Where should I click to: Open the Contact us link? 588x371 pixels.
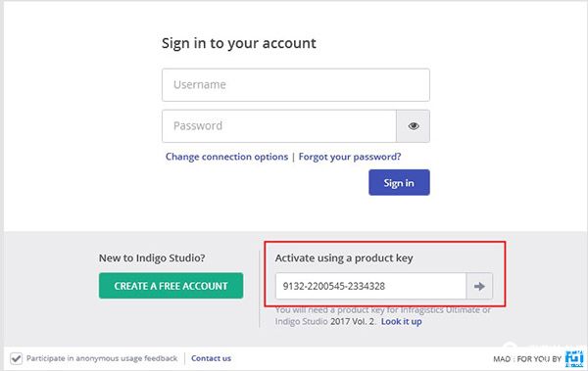click(x=211, y=358)
